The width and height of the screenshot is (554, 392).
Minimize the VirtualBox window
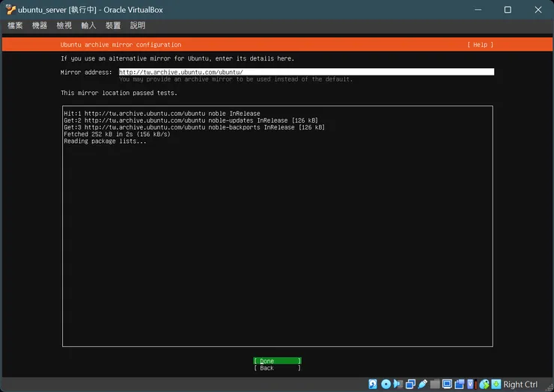[x=478, y=10]
